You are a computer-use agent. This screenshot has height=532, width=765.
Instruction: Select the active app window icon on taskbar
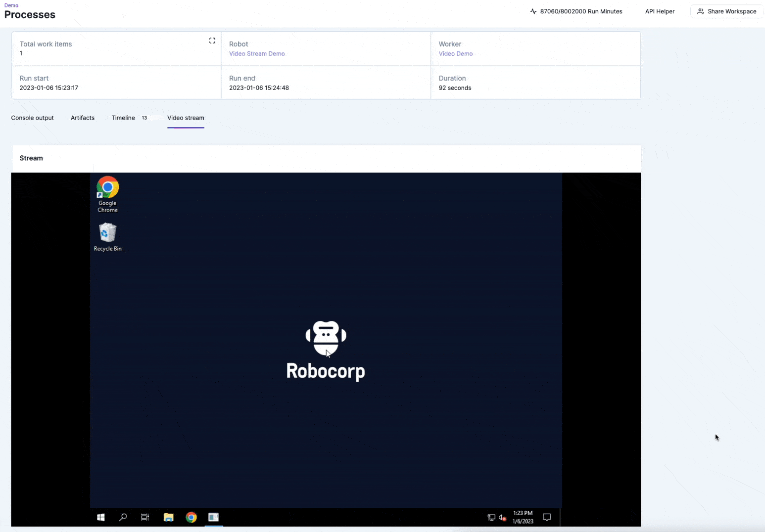[x=213, y=517]
